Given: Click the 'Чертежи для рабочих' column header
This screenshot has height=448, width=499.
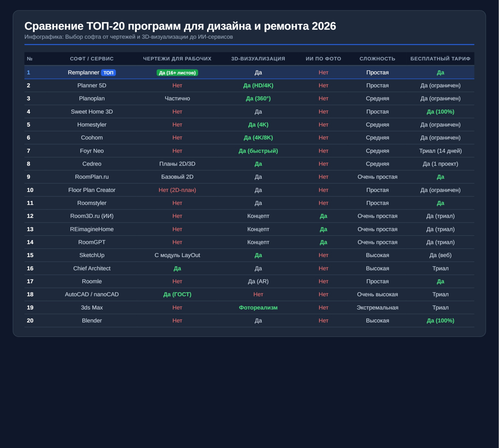Looking at the screenshot, I should click(x=177, y=59).
